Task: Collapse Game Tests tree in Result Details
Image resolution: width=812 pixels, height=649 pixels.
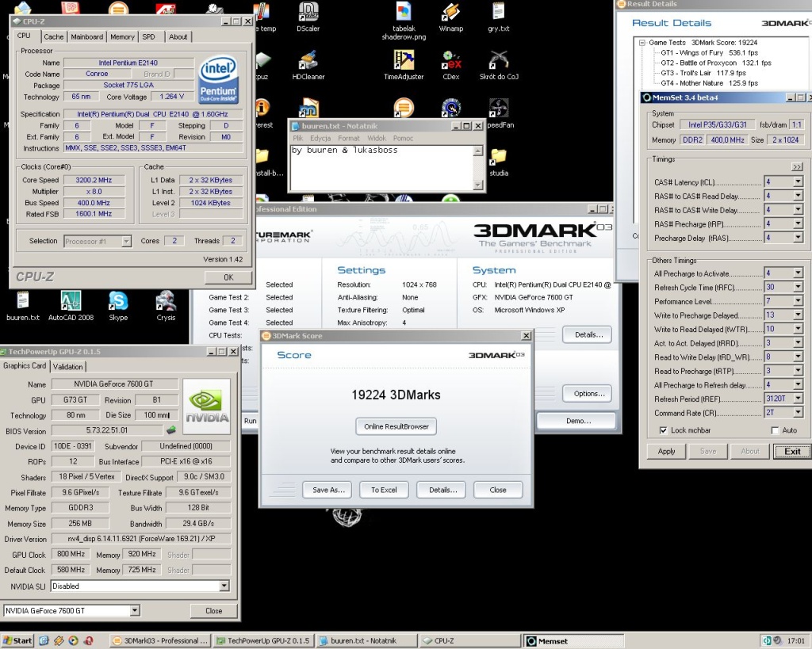Action: point(642,43)
